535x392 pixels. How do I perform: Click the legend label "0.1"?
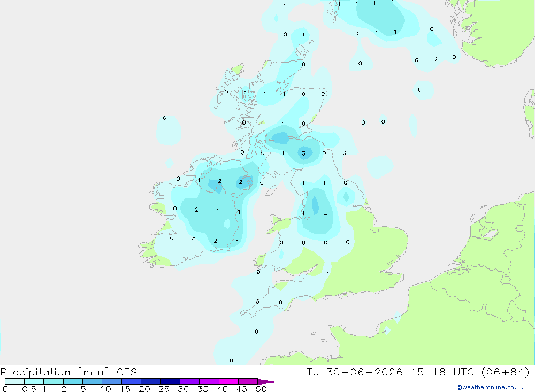click(9, 389)
